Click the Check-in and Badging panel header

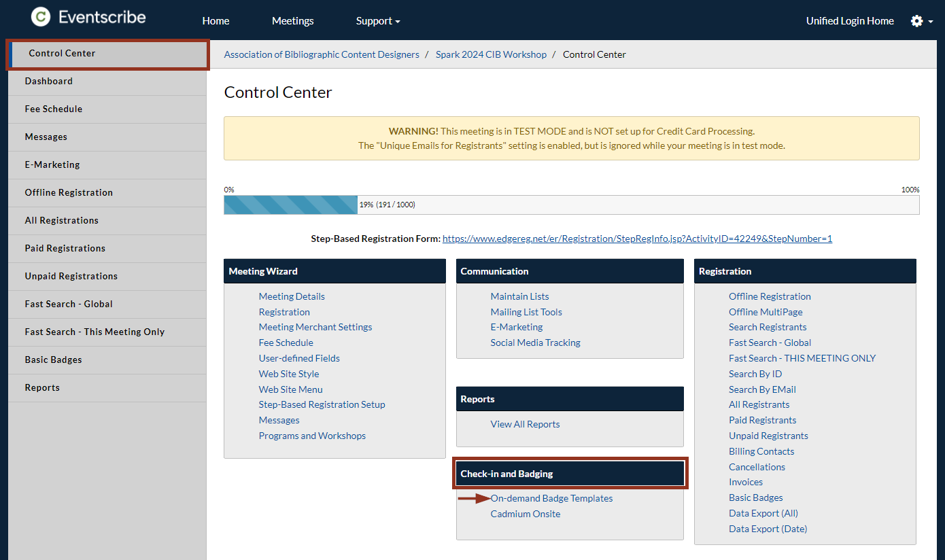(x=570, y=474)
